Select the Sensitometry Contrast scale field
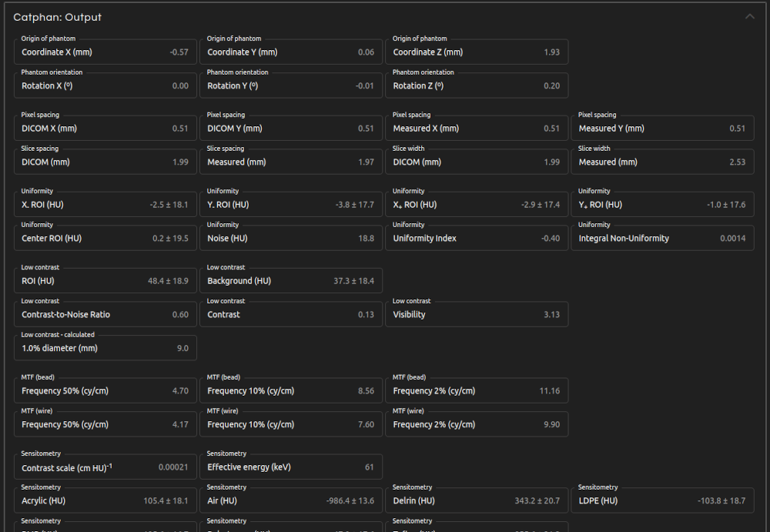770x532 pixels. tap(105, 467)
